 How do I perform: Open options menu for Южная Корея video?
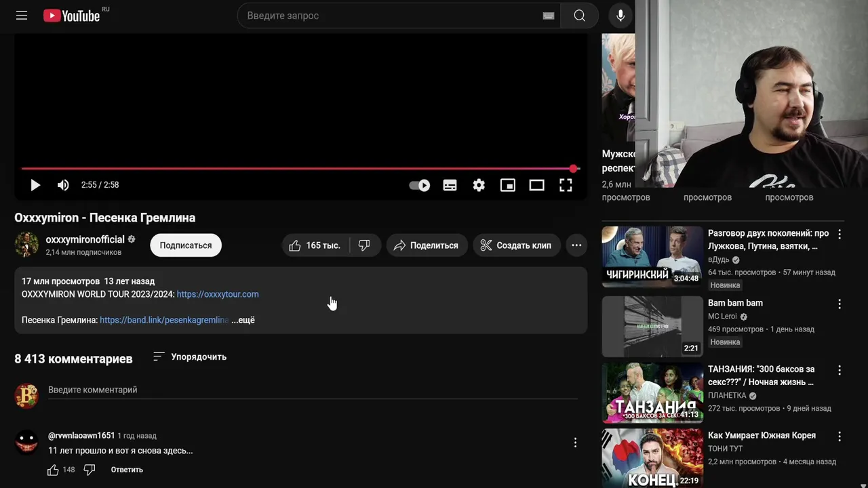[x=840, y=436]
